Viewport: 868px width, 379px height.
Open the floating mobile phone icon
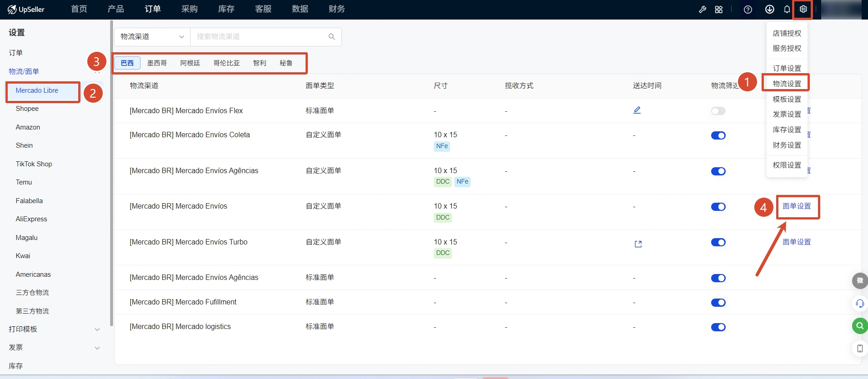(860, 349)
